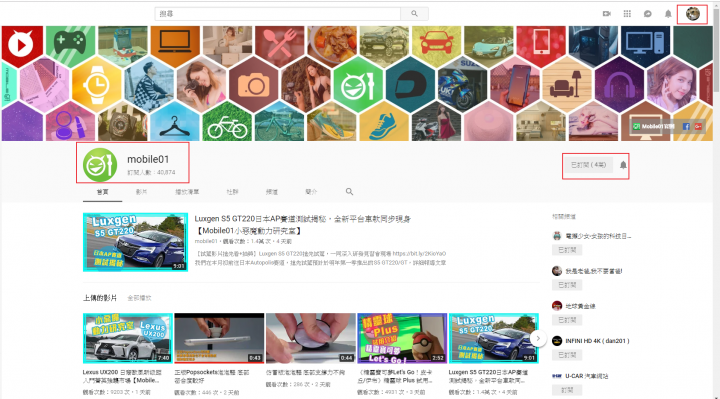
Task: Open the 頻道 channels tab
Action: pyautogui.click(x=272, y=191)
